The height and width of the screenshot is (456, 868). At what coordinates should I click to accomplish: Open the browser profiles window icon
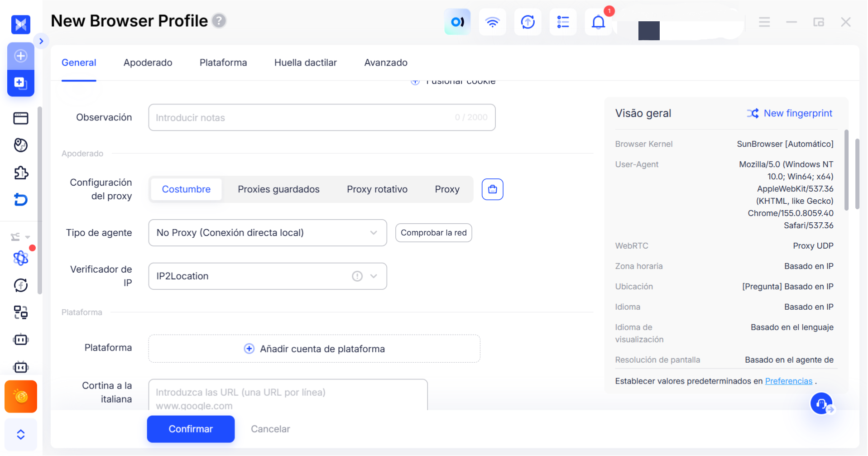coord(21,118)
